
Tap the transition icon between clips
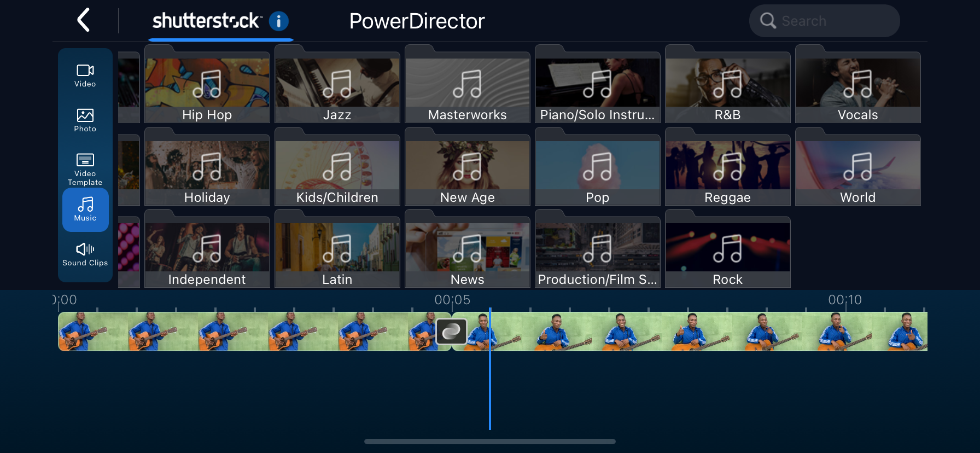pos(452,332)
